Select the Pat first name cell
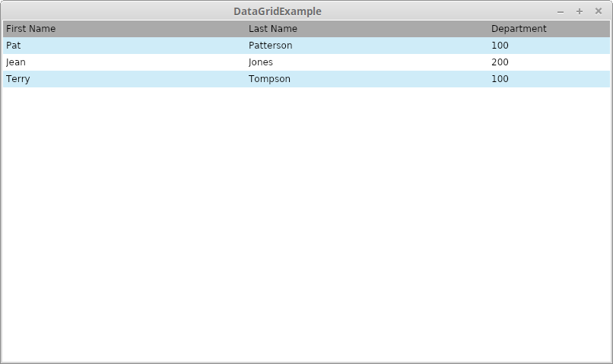This screenshot has height=364, width=613. [14, 46]
